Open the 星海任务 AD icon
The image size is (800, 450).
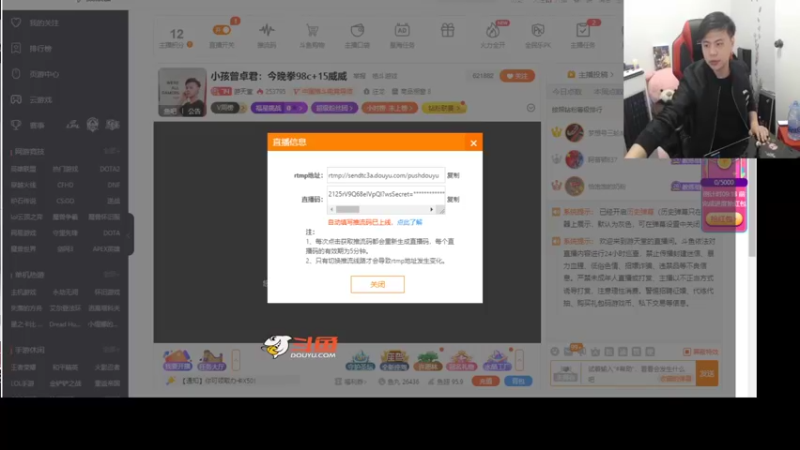pyautogui.click(x=402, y=30)
